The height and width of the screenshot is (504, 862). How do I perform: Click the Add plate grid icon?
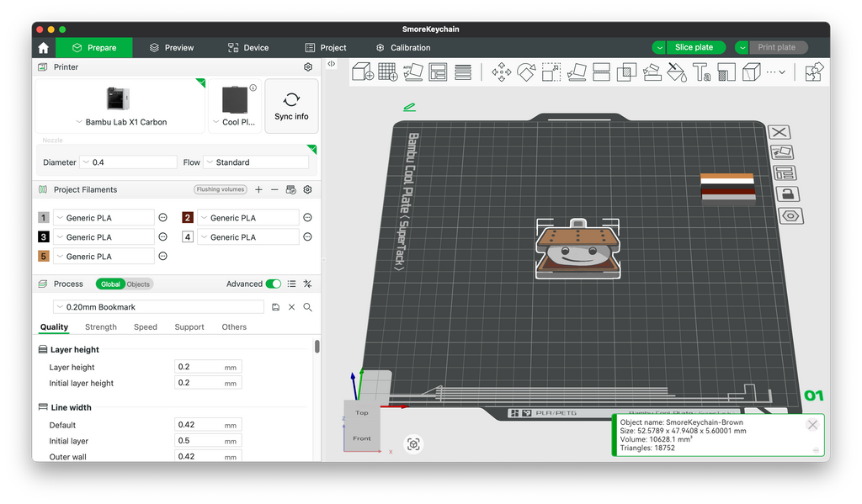tap(387, 72)
